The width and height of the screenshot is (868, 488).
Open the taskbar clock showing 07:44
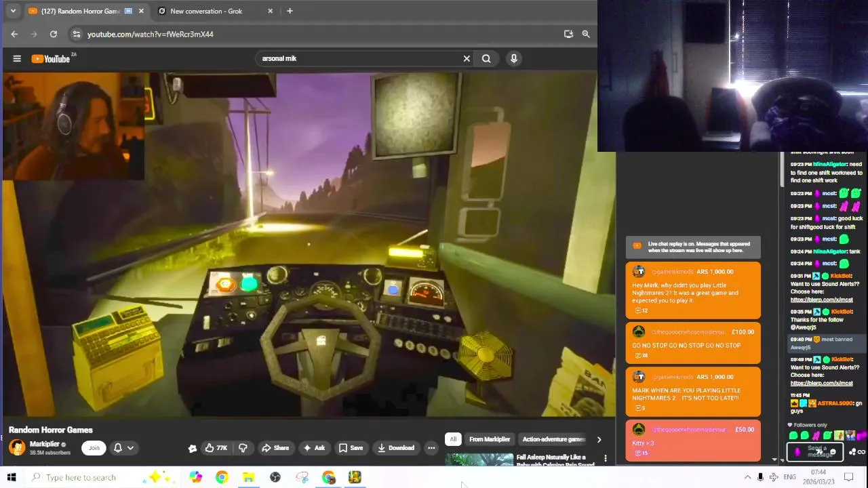tap(818, 477)
